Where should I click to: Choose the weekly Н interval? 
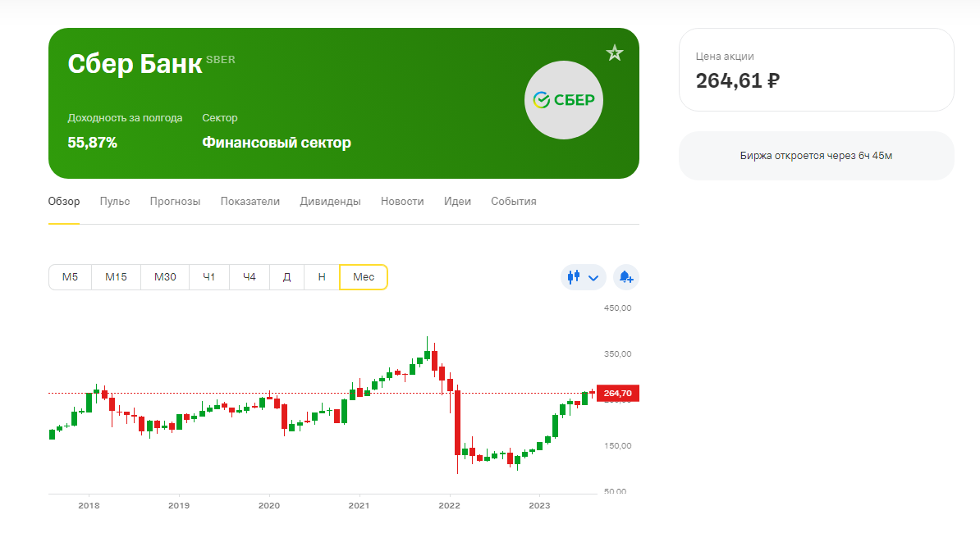pos(322,277)
